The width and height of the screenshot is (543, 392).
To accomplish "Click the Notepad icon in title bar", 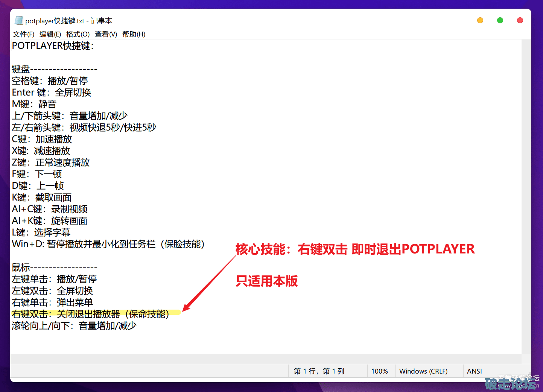I will coord(19,20).
